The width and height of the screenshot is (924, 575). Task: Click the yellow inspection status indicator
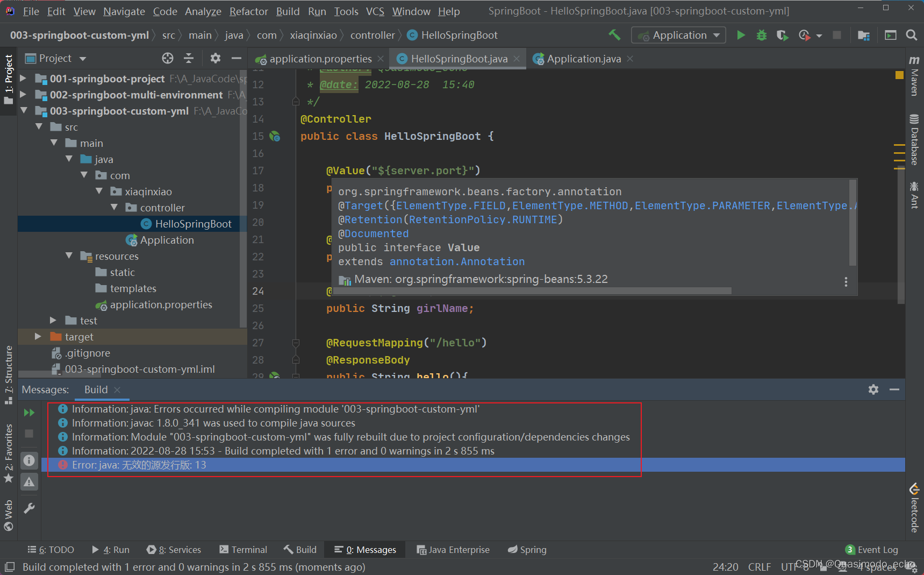click(899, 75)
